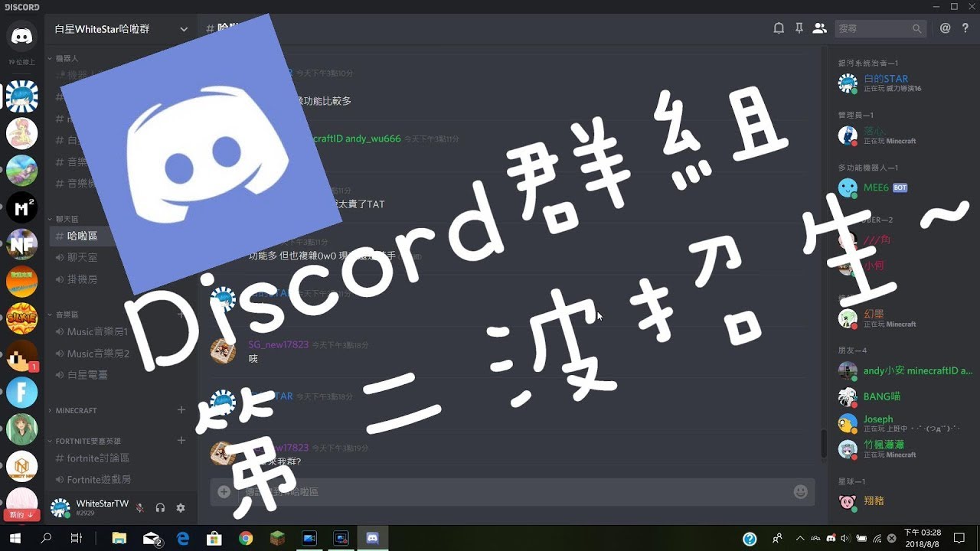Click the MEE6 bot avatar
Screen dimensions: 980x551
tap(848, 187)
